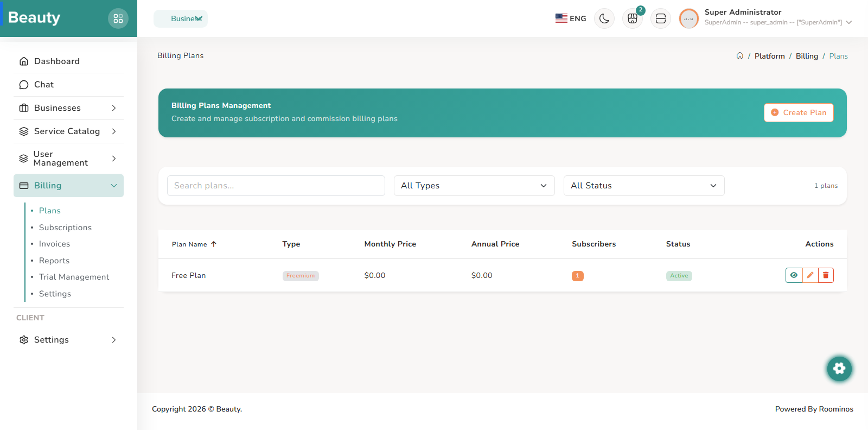Select Reports under Billing
Screen dimensions: 868x430
tap(54, 261)
